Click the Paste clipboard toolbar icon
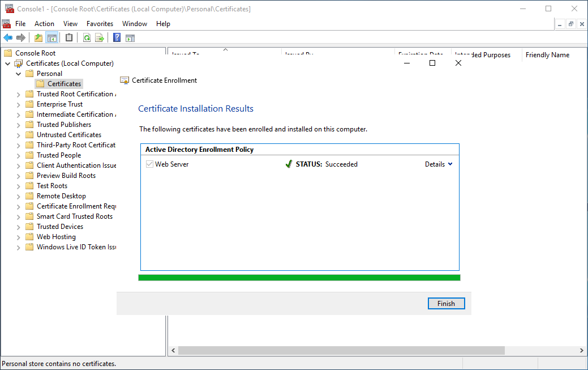Viewport: 588px width, 370px height. coord(69,38)
